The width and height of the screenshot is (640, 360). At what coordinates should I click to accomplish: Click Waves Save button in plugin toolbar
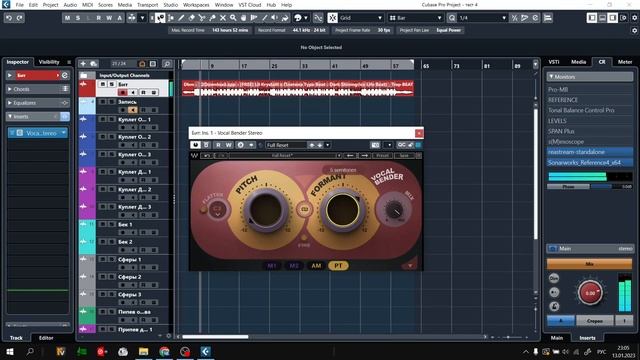(x=404, y=156)
